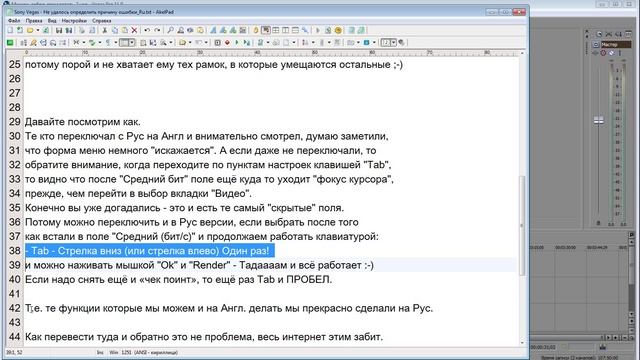This screenshot has height=360, width=640.
Task: Click the highlighted line "- Tab - Стрелка вниз"
Action: tap(149, 251)
